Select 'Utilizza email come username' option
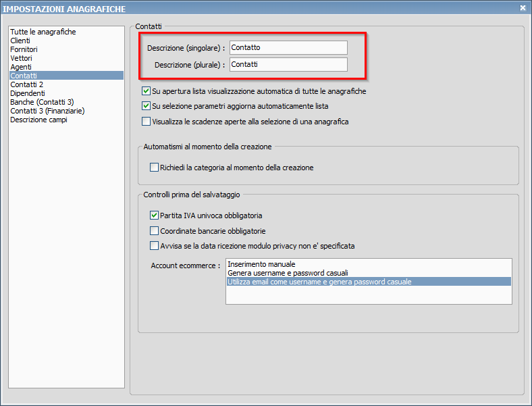Image resolution: width=532 pixels, height=406 pixels. pyautogui.click(x=369, y=282)
